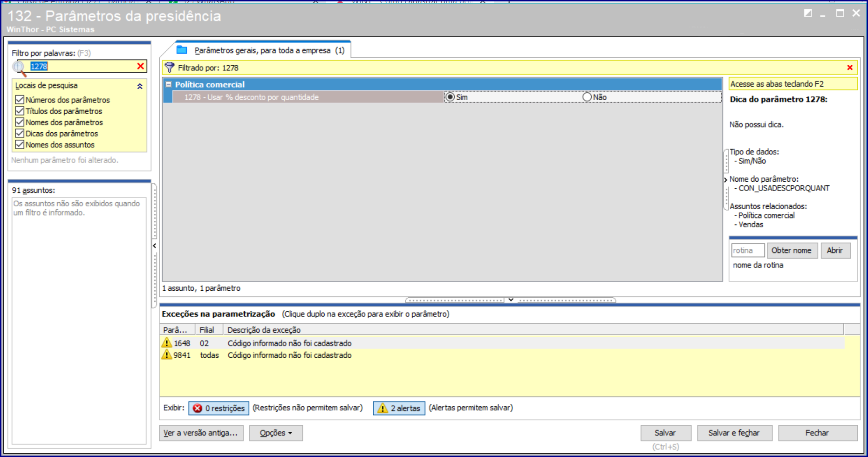Image resolution: width=868 pixels, height=457 pixels.
Task: Select parameter row 1278 - Usar % desconto por quantidade
Action: tap(308, 97)
